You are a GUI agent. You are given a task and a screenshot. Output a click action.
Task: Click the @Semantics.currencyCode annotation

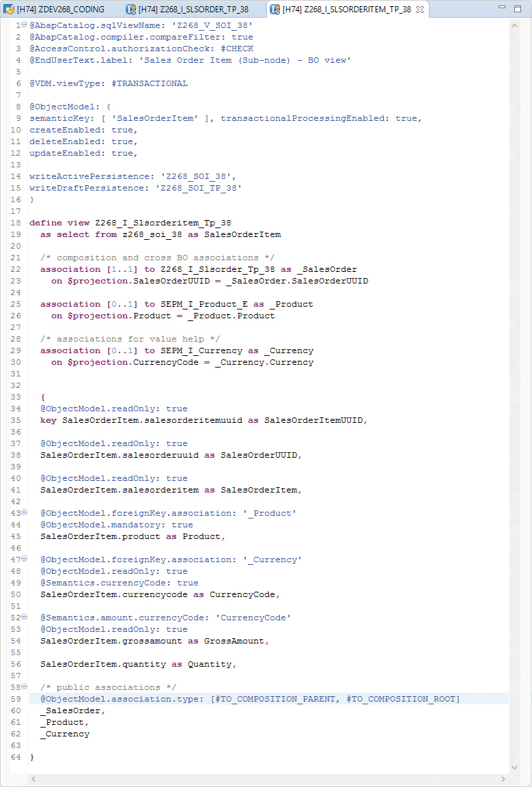pos(120,583)
